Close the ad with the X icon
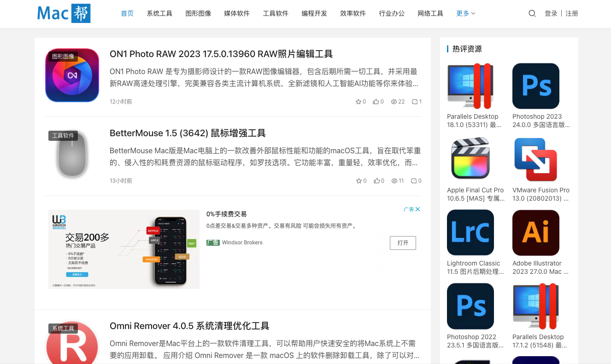The image size is (611, 364). (x=417, y=209)
